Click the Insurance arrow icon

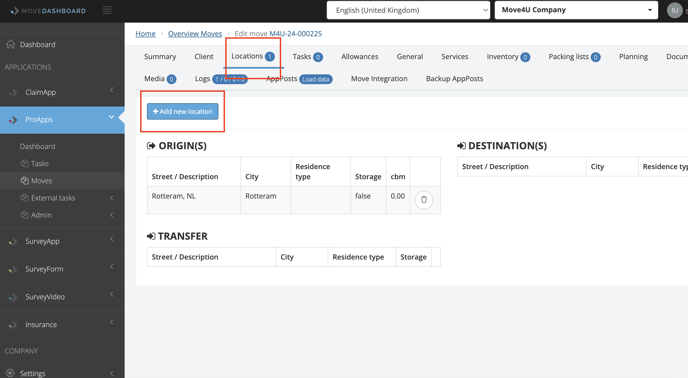pos(13,325)
